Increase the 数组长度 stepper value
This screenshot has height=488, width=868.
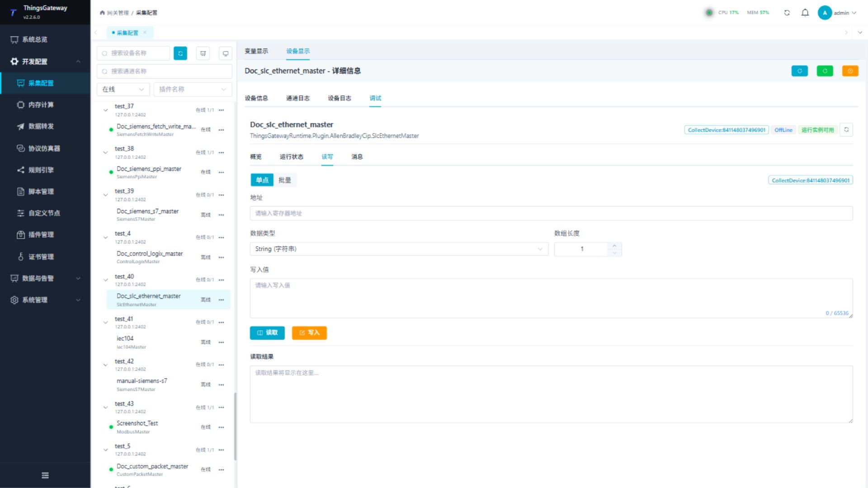614,246
